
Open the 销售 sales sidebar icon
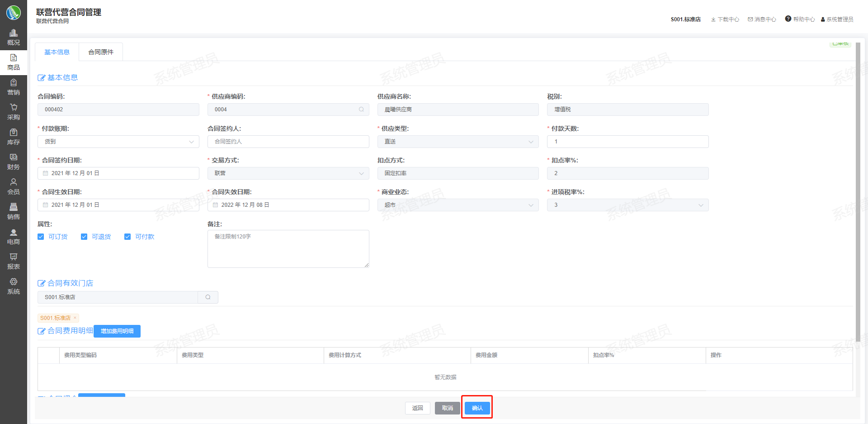click(14, 207)
